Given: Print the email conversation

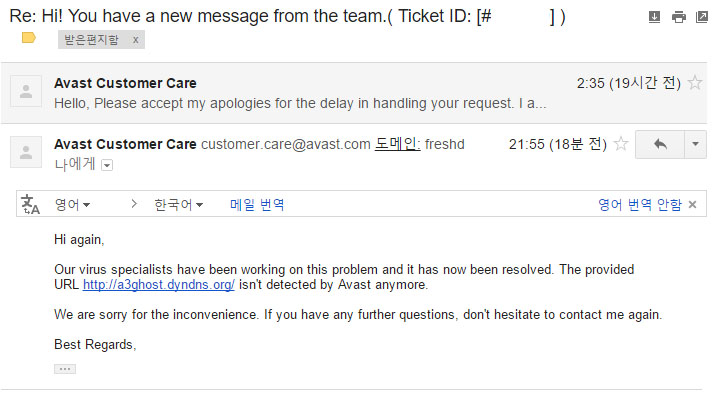Looking at the screenshot, I should point(679,17).
